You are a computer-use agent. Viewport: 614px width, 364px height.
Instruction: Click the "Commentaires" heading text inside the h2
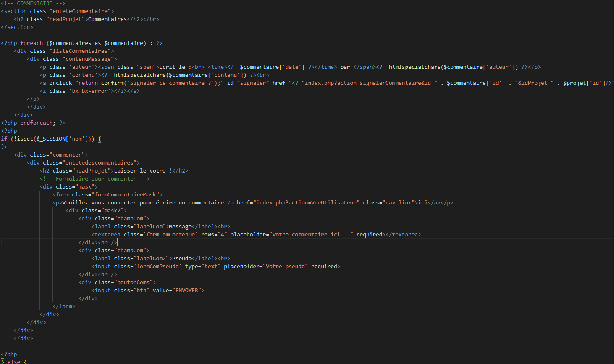(x=108, y=19)
